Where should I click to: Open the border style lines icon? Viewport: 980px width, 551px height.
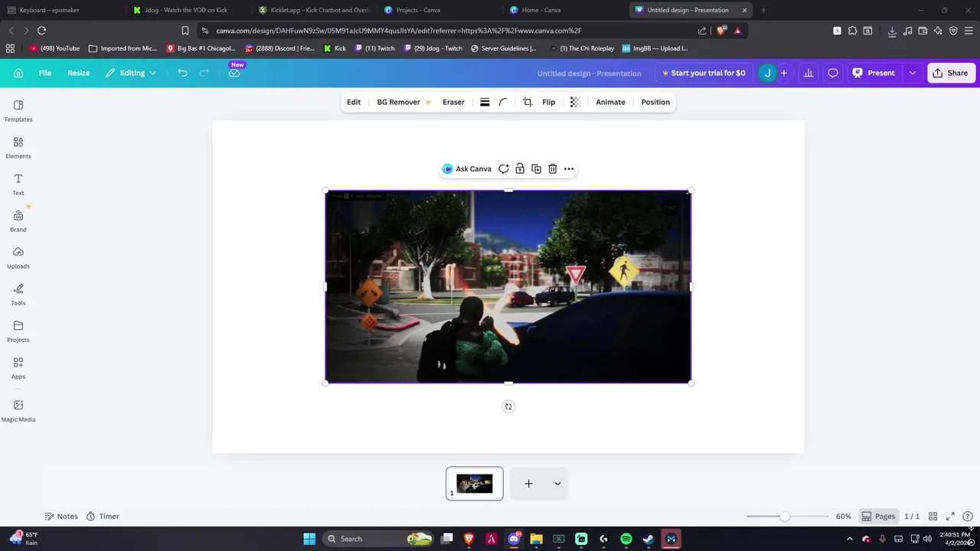pyautogui.click(x=485, y=102)
